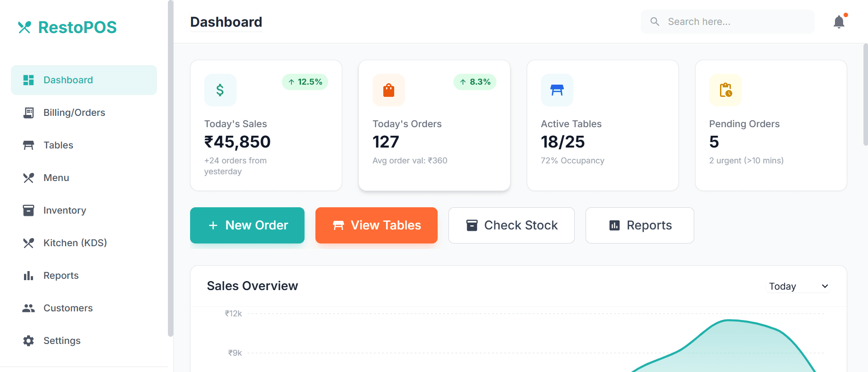Screen dimensions: 868x372
Task: Click the Kitchen (KDS) utensils icon
Action: [29, 243]
